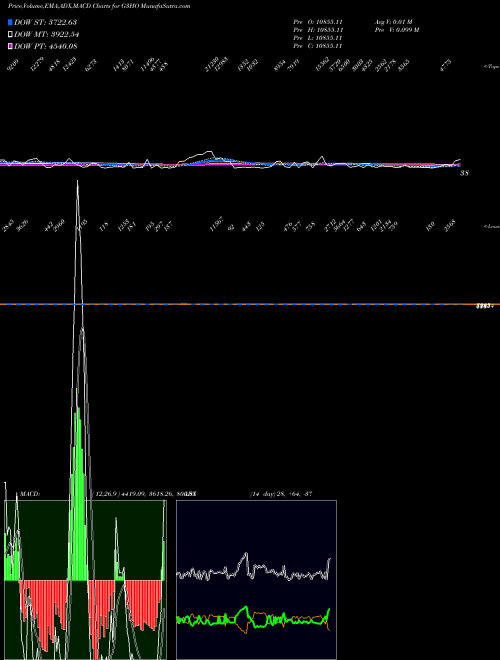Click the Avg V: 0.01 M text

[393, 22]
